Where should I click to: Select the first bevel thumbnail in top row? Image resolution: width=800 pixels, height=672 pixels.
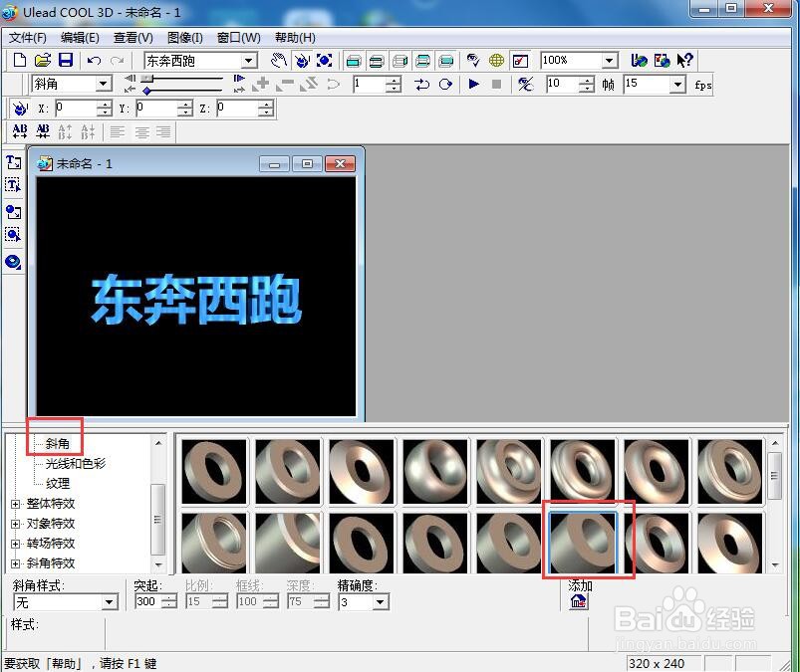(214, 472)
